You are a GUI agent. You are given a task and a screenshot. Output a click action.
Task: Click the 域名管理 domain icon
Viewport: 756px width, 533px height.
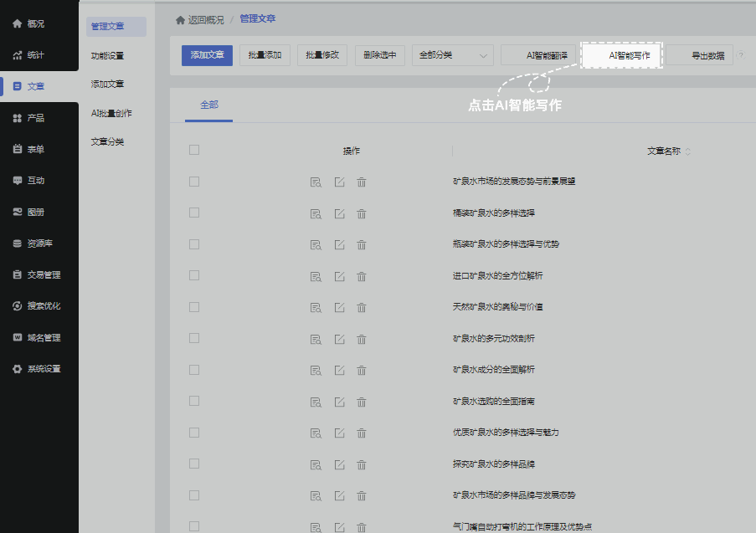point(18,337)
